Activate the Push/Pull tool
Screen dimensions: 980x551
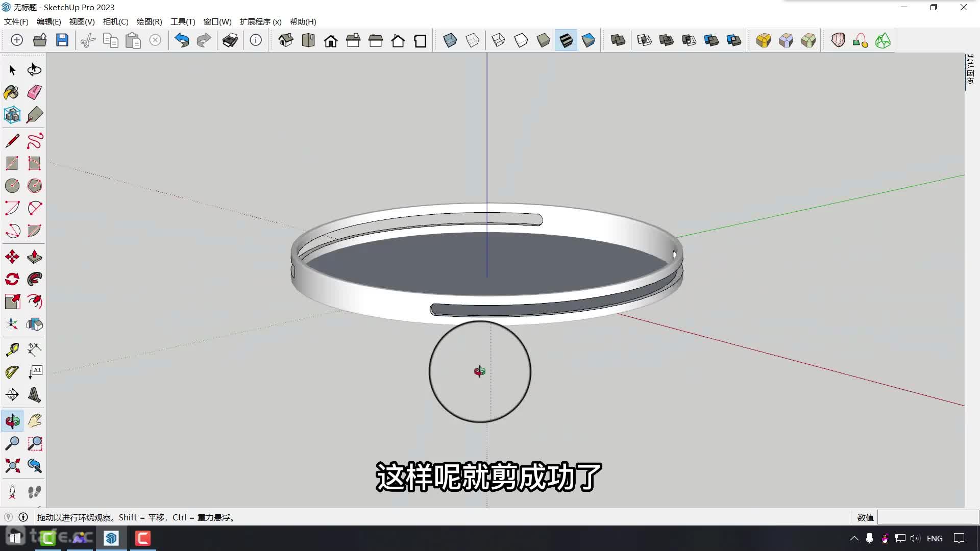[34, 256]
